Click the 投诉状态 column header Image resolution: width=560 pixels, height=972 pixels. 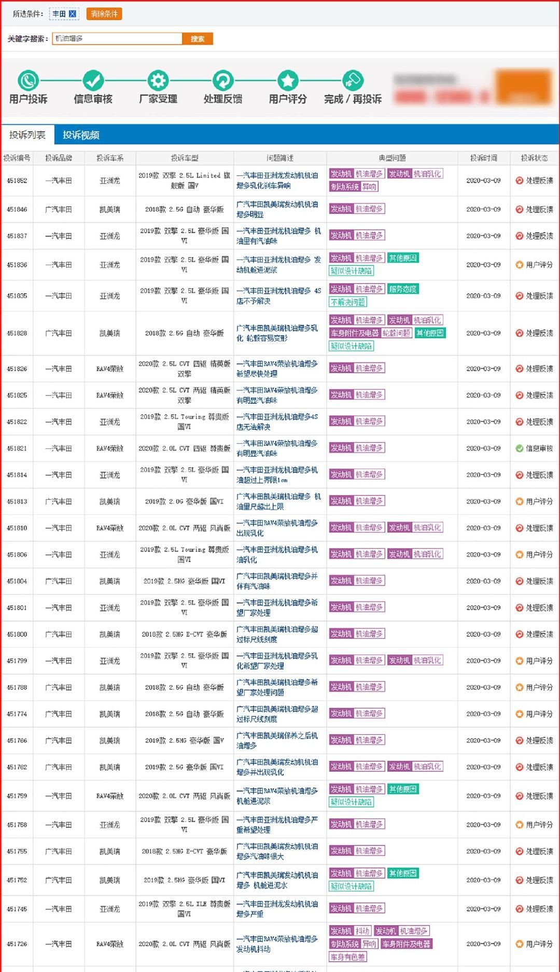point(535,158)
